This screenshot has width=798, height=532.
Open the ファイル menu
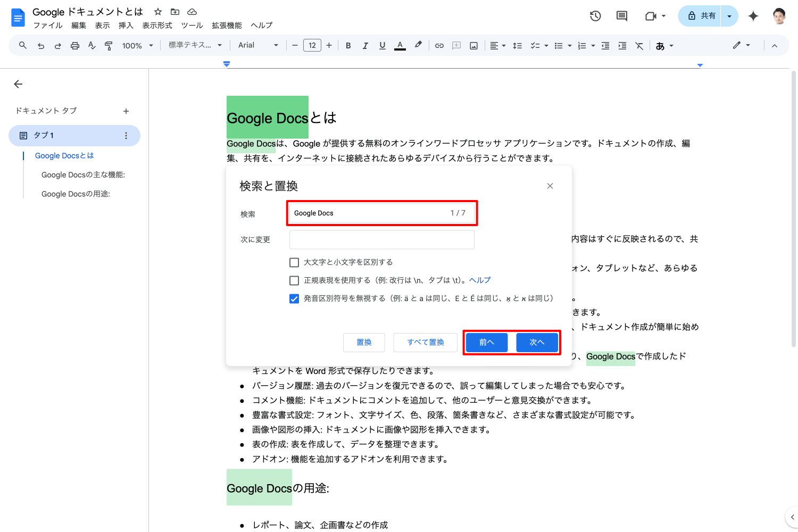pyautogui.click(x=48, y=26)
